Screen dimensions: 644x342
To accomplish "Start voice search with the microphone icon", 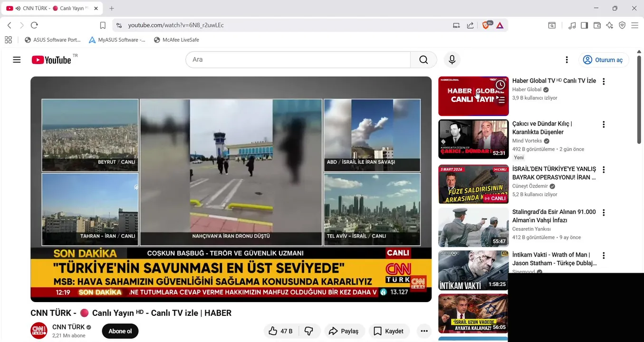I will [452, 60].
